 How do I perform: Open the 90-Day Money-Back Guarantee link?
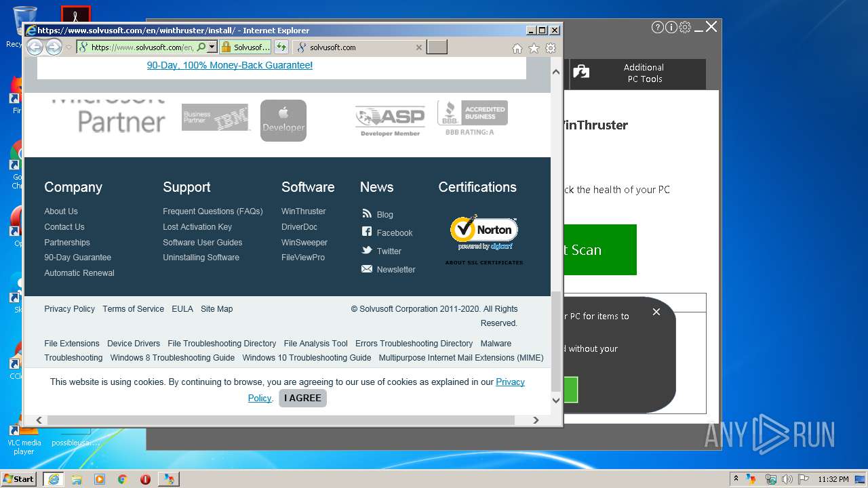pos(230,65)
